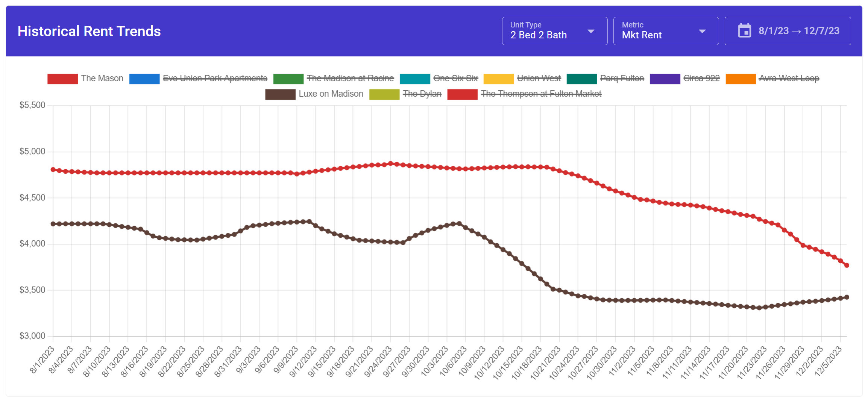Click the orange swatch for Avra West Loop

point(741,79)
